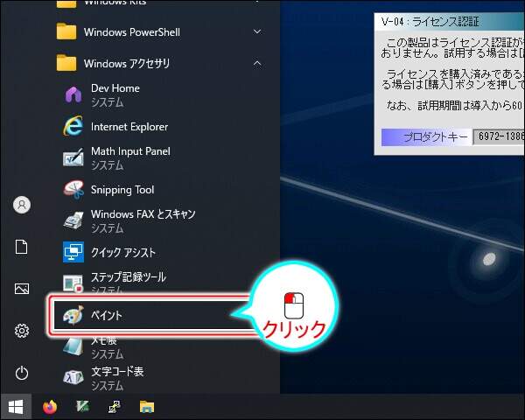Click the Internet Explorer text label
The height and width of the screenshot is (420, 525).
click(x=129, y=127)
